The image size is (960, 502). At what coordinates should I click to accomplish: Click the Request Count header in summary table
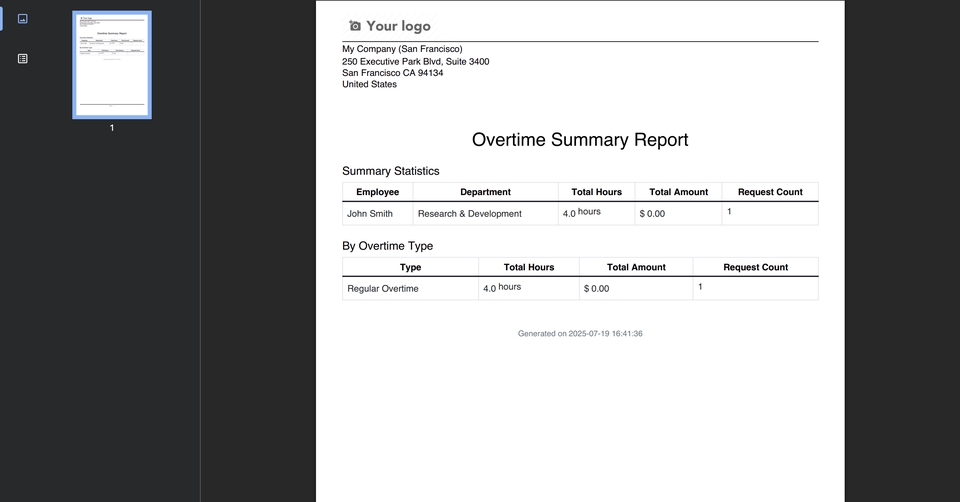point(769,192)
